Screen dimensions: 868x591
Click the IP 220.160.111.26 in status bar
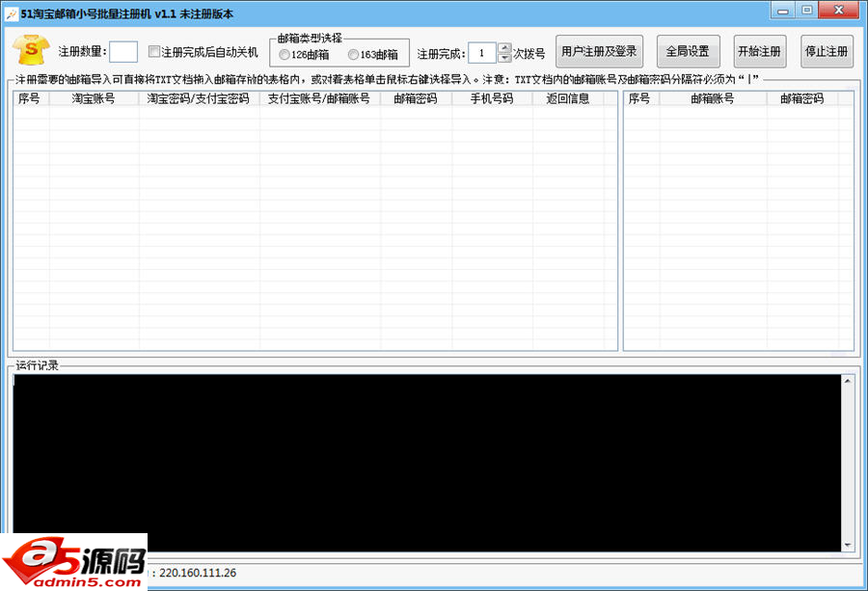(x=198, y=573)
